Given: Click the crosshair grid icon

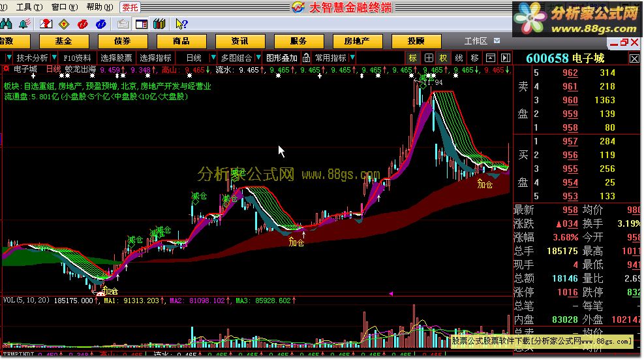Looking at the screenshot, I should coord(429,58).
